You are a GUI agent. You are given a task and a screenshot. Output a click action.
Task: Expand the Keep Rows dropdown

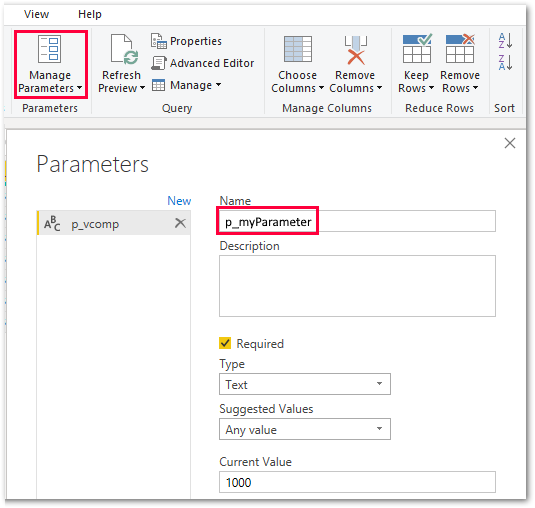pos(431,88)
